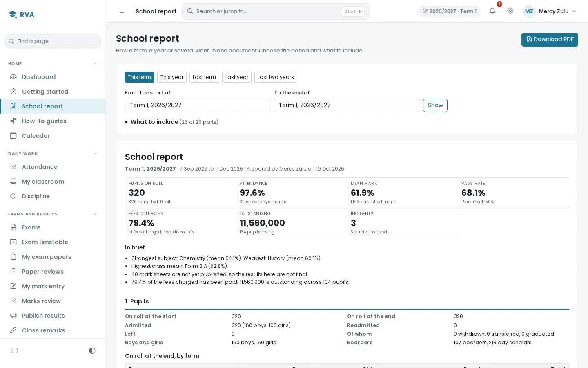The height and width of the screenshot is (368, 588).
Task: Select the This year period tab
Action: 172,77
